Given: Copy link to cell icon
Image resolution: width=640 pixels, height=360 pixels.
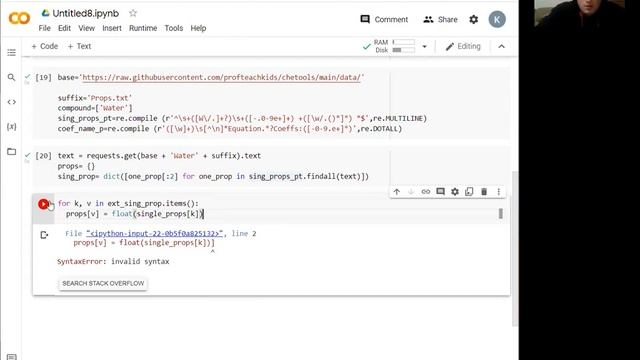Looking at the screenshot, I should (426, 191).
